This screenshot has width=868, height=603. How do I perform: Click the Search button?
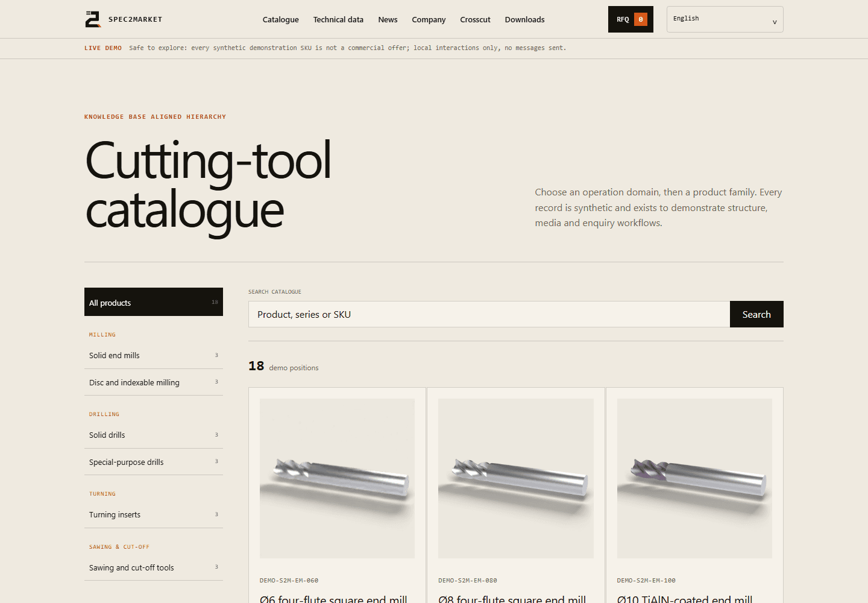756,314
